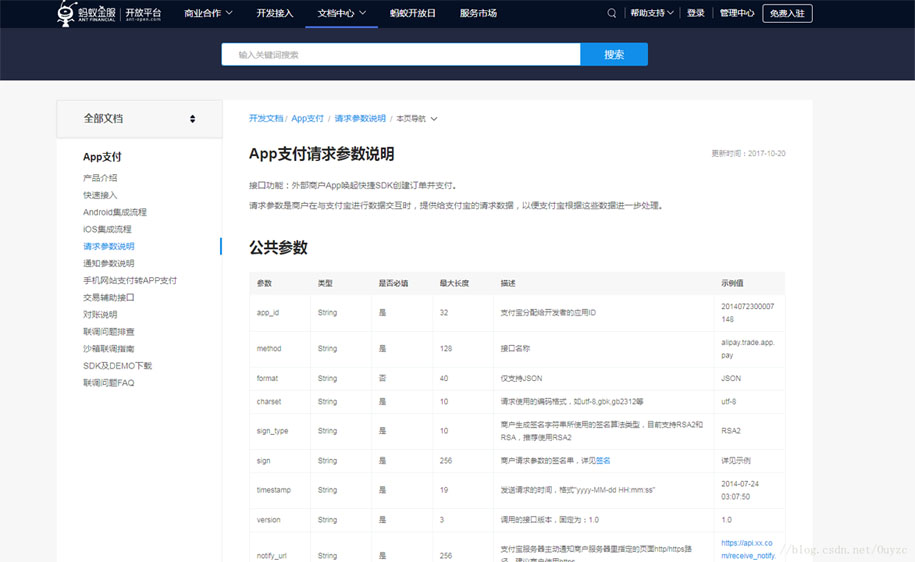Screen dimensions: 915x562
Task: Expand the 本页导航 chevron
Action: (x=434, y=119)
